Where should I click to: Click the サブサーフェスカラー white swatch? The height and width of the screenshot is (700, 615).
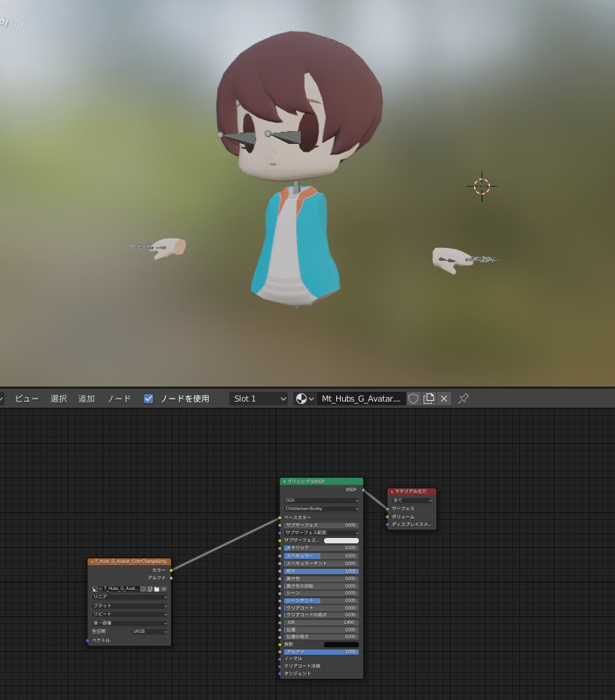341,540
